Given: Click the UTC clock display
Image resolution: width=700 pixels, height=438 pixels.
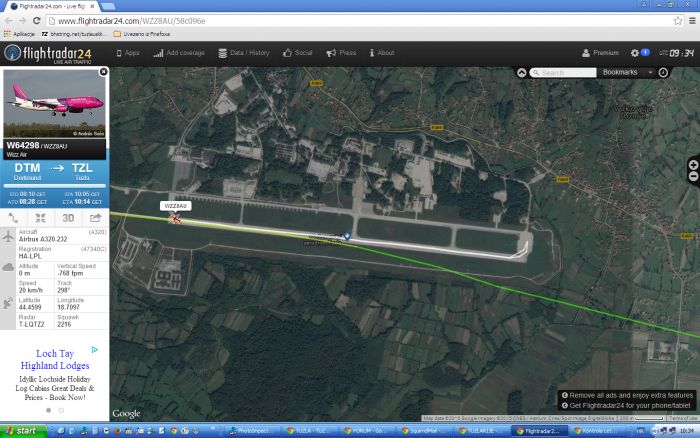Looking at the screenshot, I should pyautogui.click(x=677, y=53).
